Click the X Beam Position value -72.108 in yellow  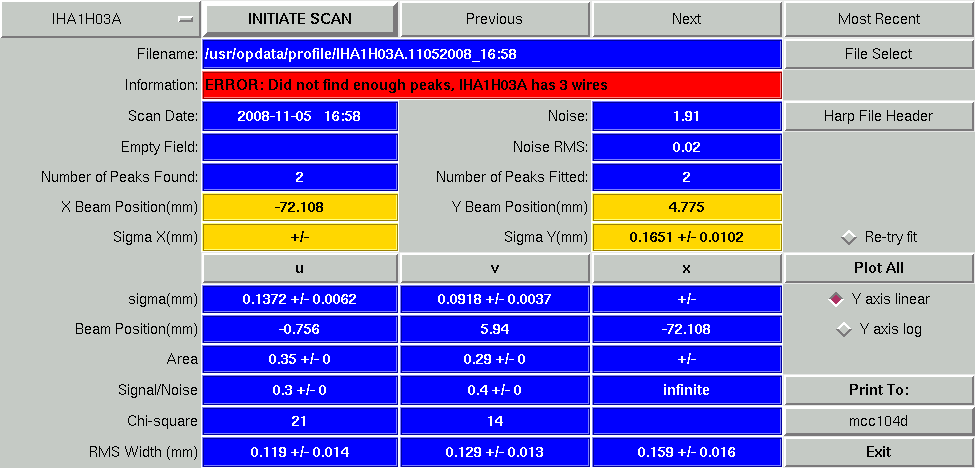(x=300, y=208)
